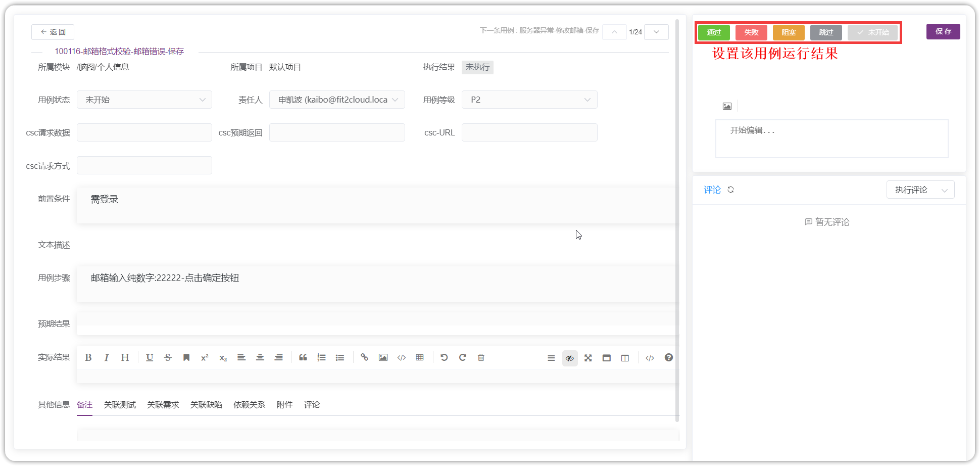
Task: Align text left in editor toolbar
Action: click(x=241, y=358)
